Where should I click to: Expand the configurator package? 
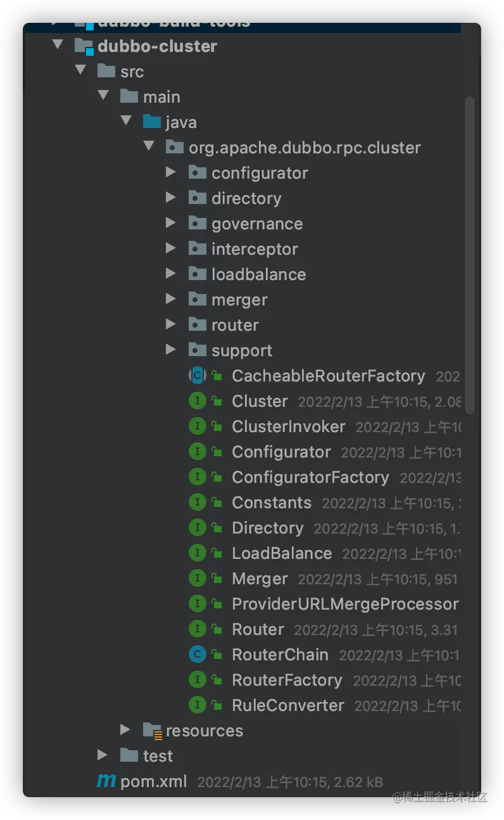170,172
